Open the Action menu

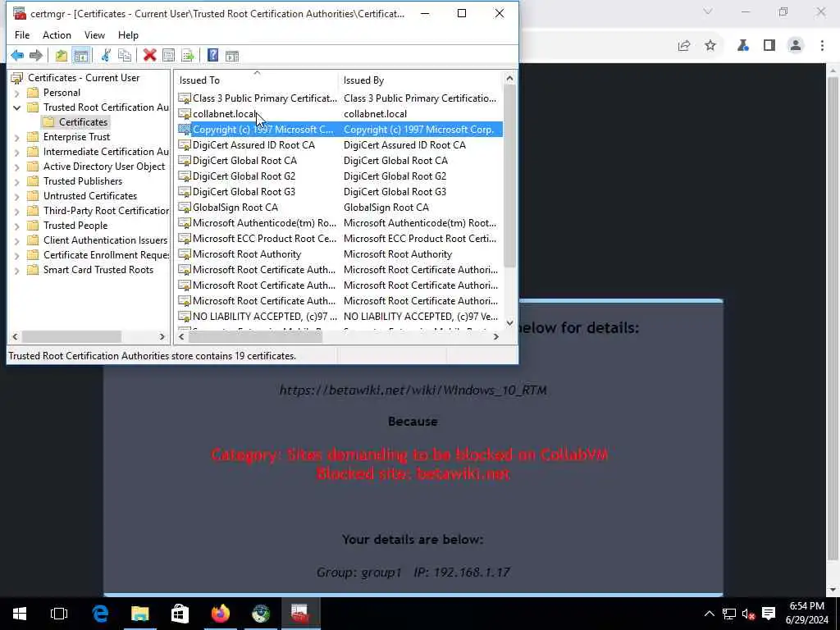click(x=57, y=34)
